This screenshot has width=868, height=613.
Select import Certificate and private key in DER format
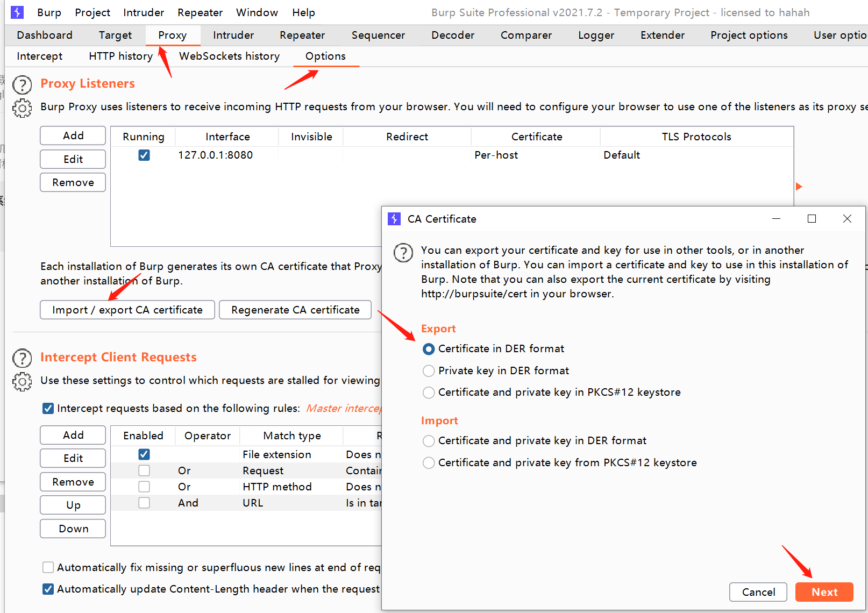pos(429,441)
